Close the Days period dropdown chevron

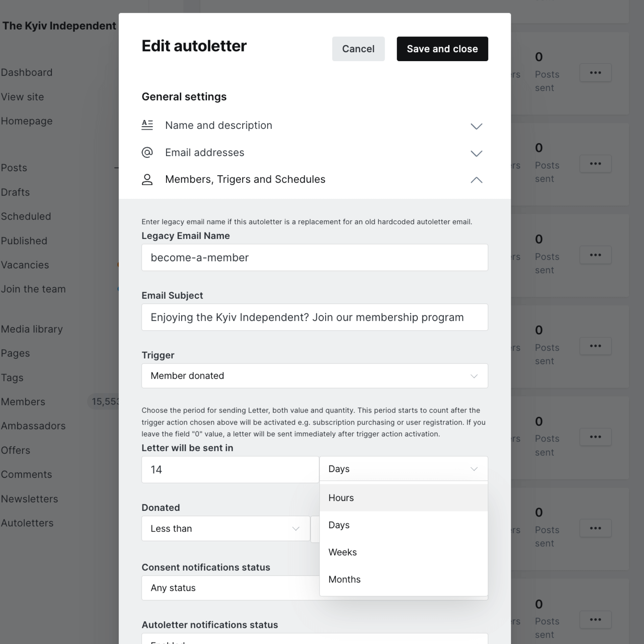[x=474, y=469]
